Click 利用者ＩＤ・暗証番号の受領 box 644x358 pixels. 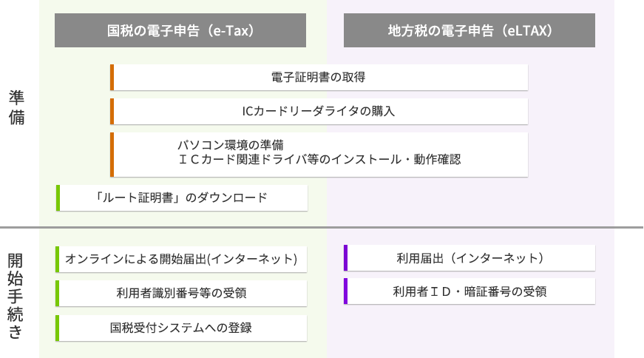[x=470, y=291]
